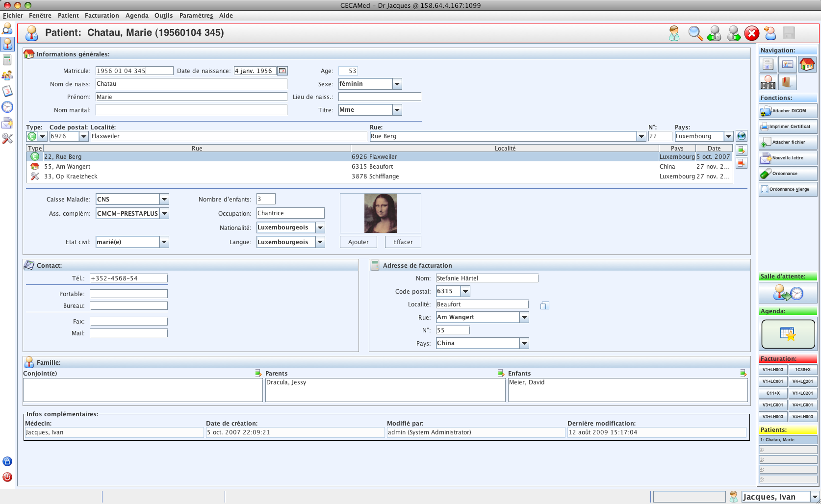The width and height of the screenshot is (821, 504).
Task: Open the billing calculator module in sidebar
Action: [x=7, y=60]
